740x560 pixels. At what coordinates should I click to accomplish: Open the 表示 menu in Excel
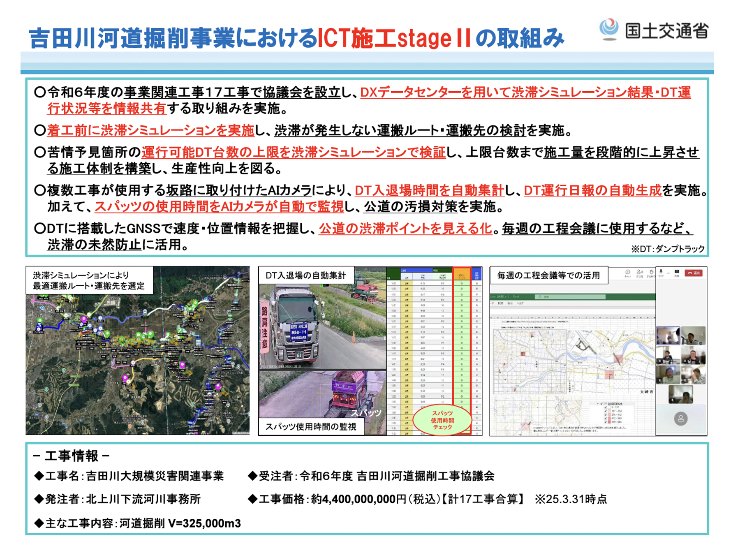511,303
